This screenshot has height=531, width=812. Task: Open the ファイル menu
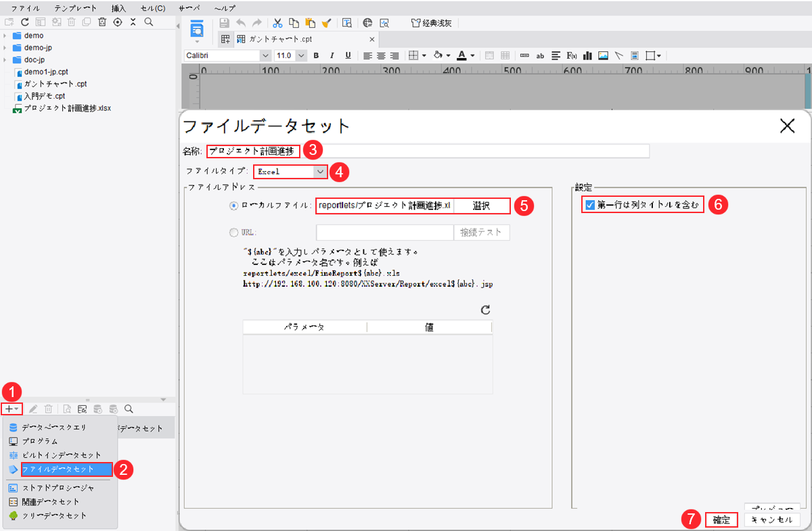point(25,8)
